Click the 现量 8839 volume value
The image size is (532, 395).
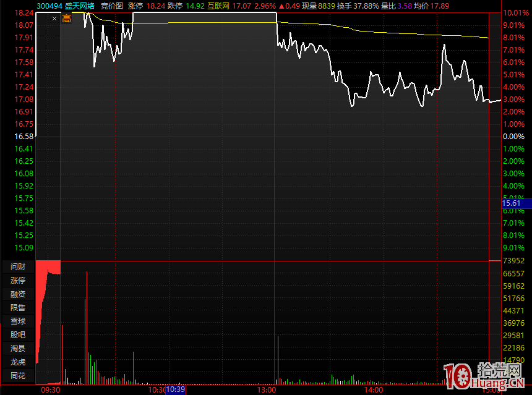click(319, 6)
